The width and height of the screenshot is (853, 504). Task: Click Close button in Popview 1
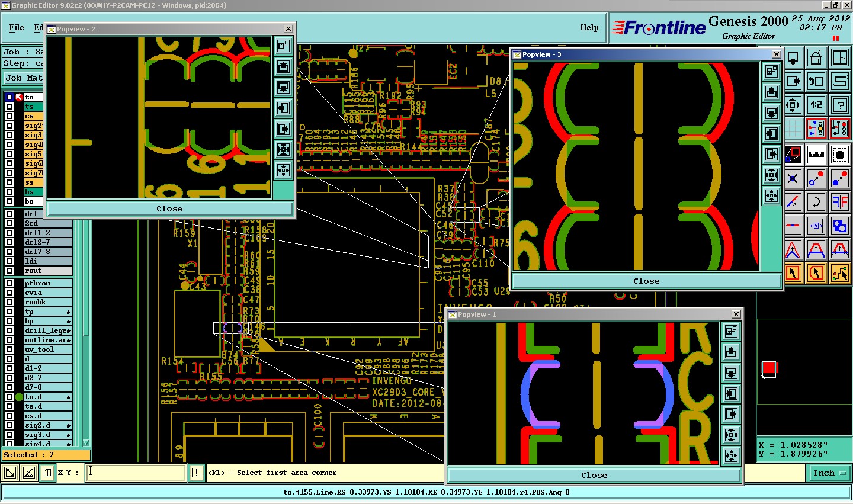coord(594,475)
